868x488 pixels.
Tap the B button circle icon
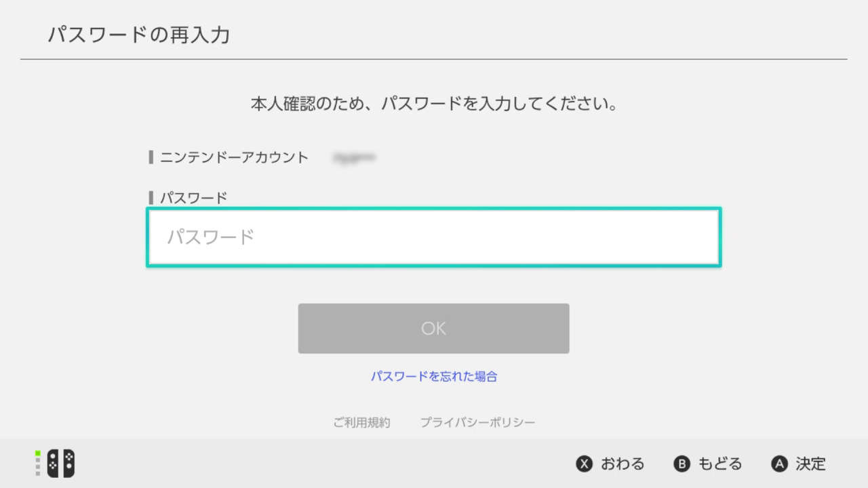(x=681, y=464)
